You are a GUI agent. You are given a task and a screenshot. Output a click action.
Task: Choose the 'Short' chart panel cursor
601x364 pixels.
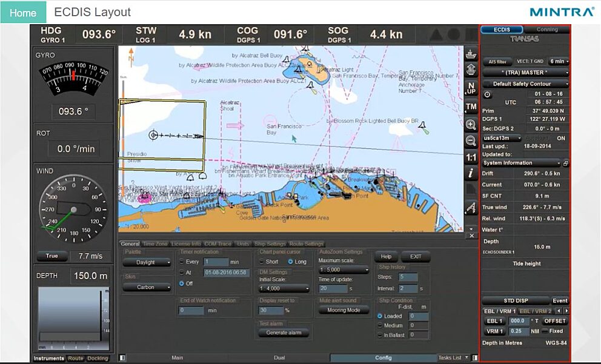(x=261, y=262)
